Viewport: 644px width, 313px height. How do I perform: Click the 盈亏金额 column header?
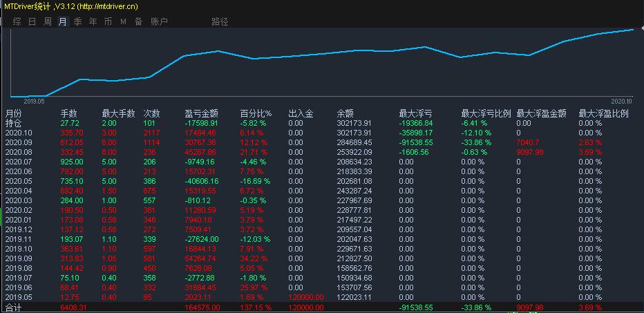201,113
